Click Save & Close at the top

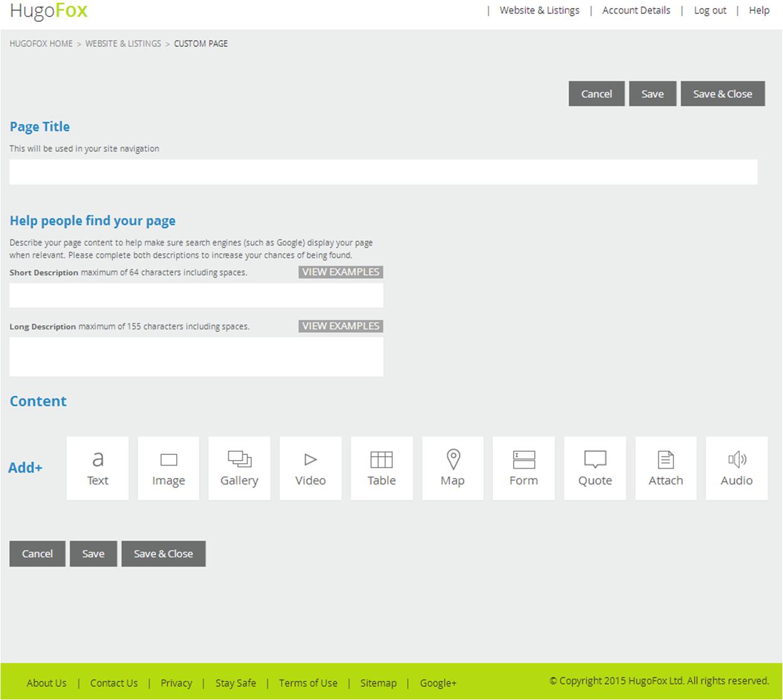(723, 93)
